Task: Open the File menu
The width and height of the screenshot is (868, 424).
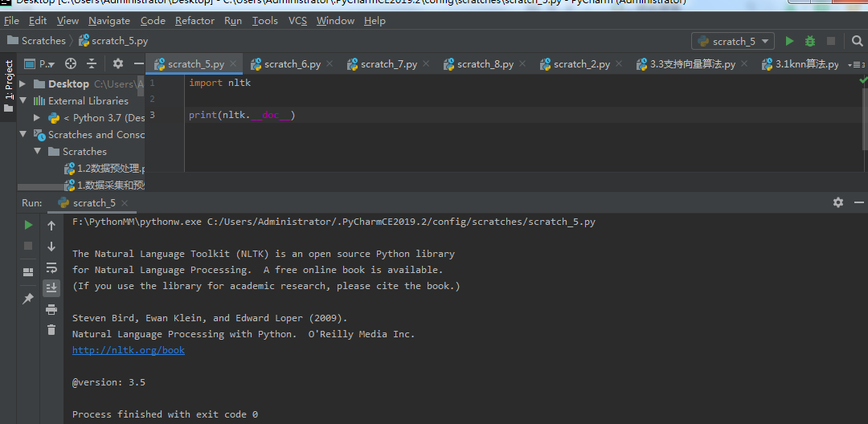Action: pos(11,20)
